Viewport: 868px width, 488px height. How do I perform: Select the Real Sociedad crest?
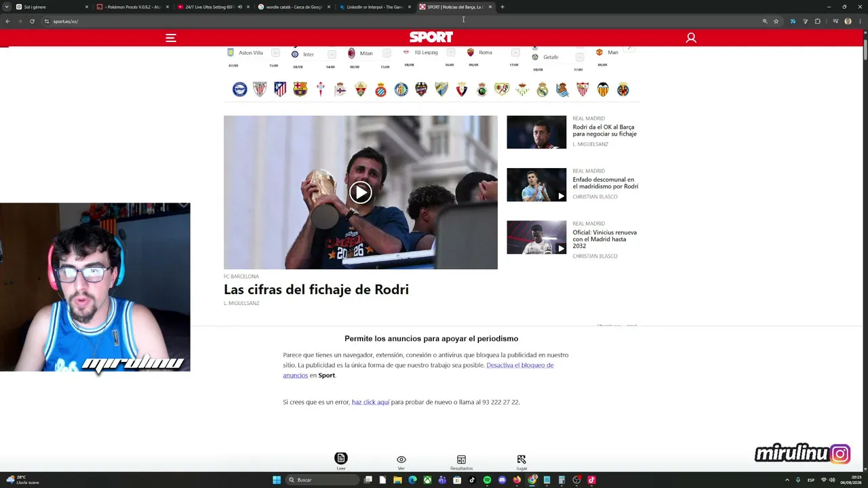pyautogui.click(x=562, y=89)
